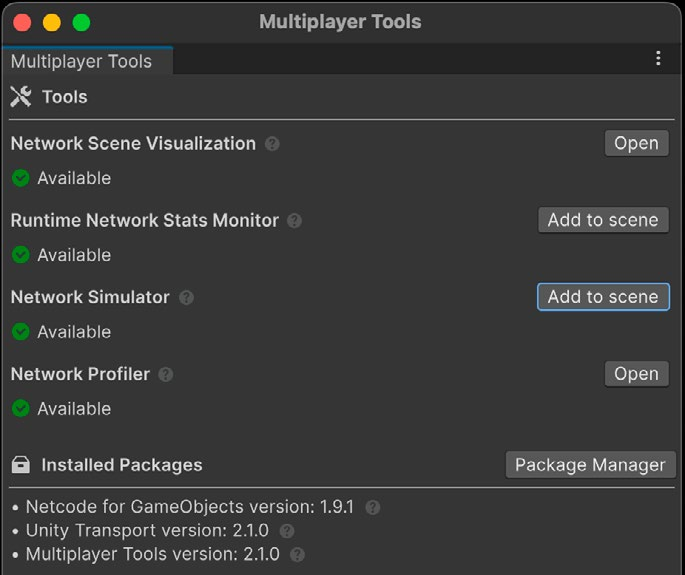The width and height of the screenshot is (685, 575).
Task: Click help icon beside Network Simulator
Action: 187,298
